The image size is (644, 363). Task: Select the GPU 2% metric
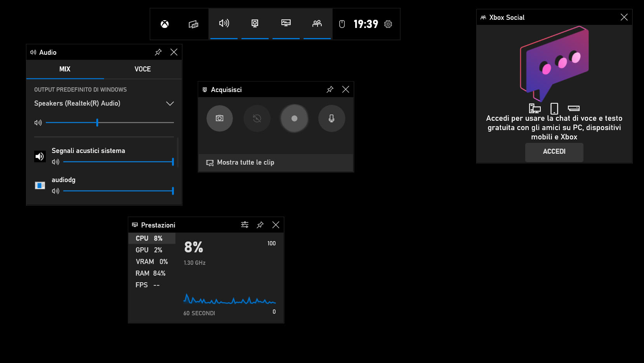[152, 250]
